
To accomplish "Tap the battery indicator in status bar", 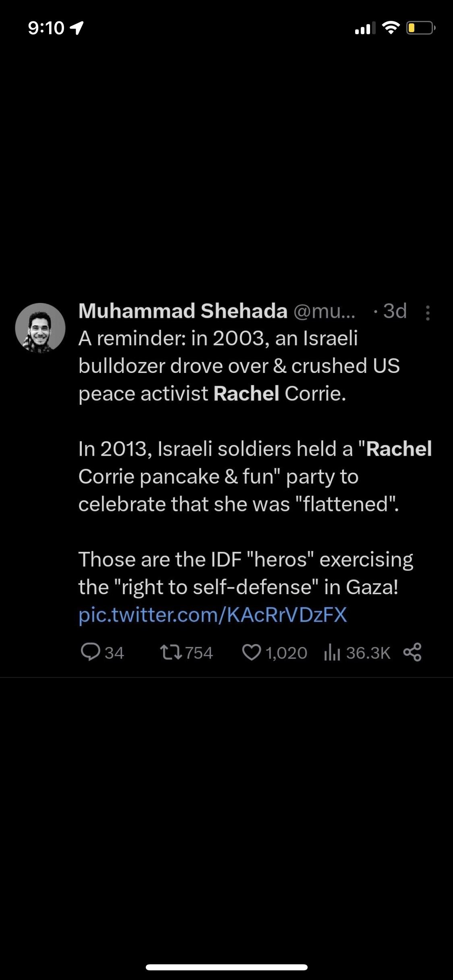I will coord(420,28).
